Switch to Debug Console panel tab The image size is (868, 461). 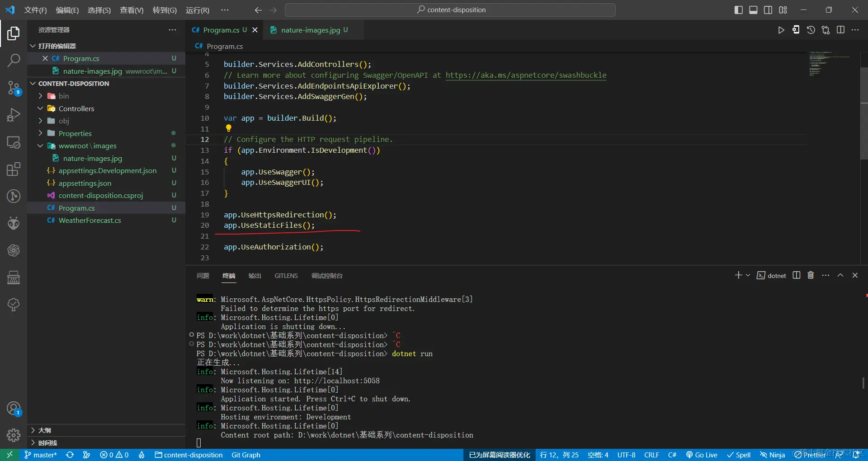[x=327, y=276]
